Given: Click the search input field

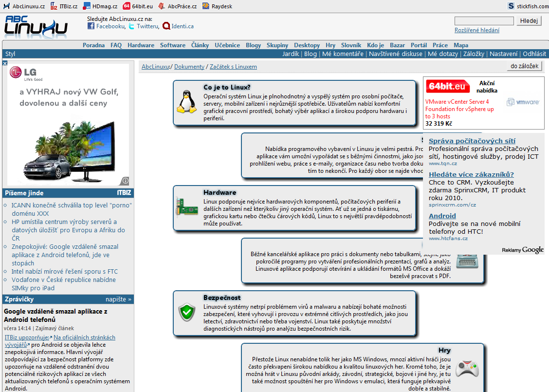Looking at the screenshot, I should coord(484,20).
